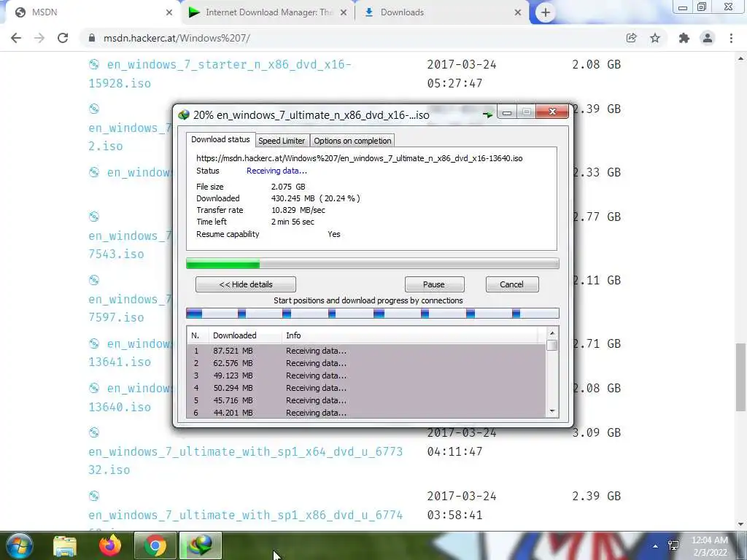Switch to Internet Download Manager in taskbar

click(201, 545)
